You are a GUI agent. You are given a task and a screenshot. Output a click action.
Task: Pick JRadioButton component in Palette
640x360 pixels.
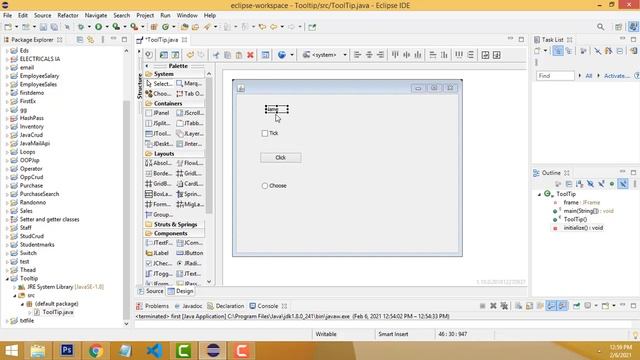tap(189, 263)
